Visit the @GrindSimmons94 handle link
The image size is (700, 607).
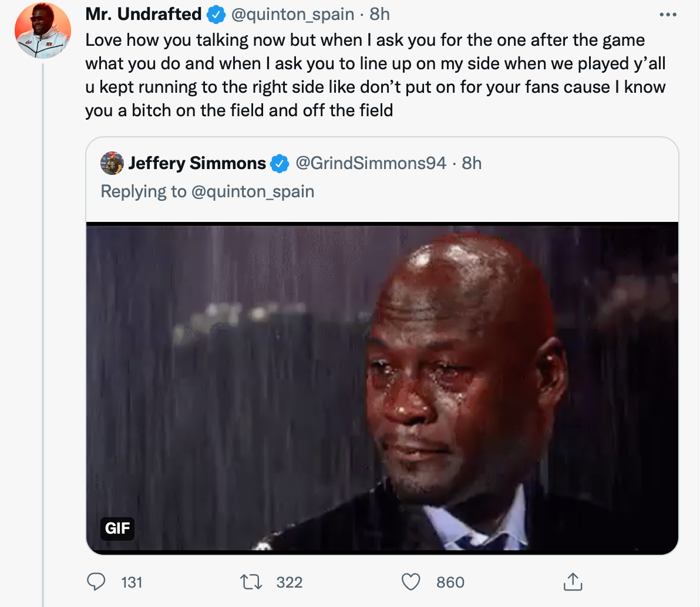[x=371, y=163]
